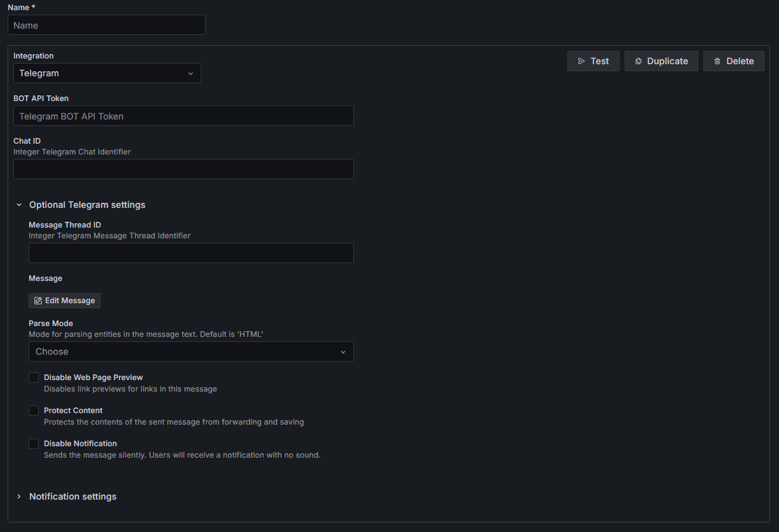The width and height of the screenshot is (779, 532).
Task: Click the Delete button
Action: 734,61
